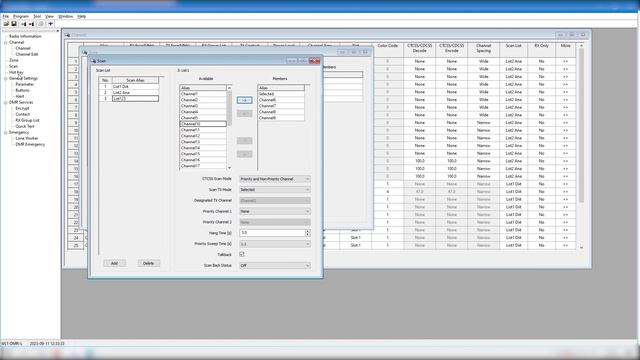Click the Scan dialog title bar icon
This screenshot has height=360, width=640.
pyautogui.click(x=93, y=61)
